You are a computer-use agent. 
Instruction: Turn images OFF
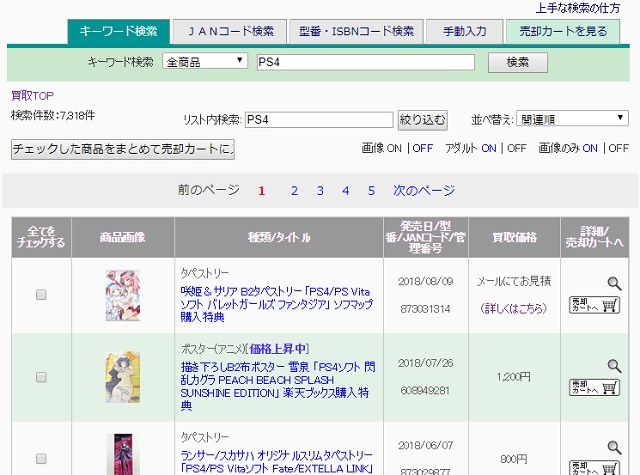point(422,148)
